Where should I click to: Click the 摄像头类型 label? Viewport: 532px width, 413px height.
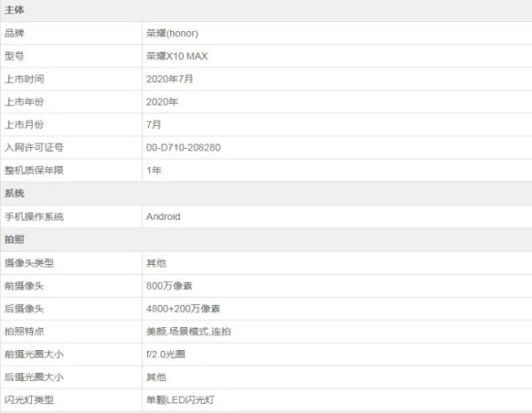[x=29, y=263]
